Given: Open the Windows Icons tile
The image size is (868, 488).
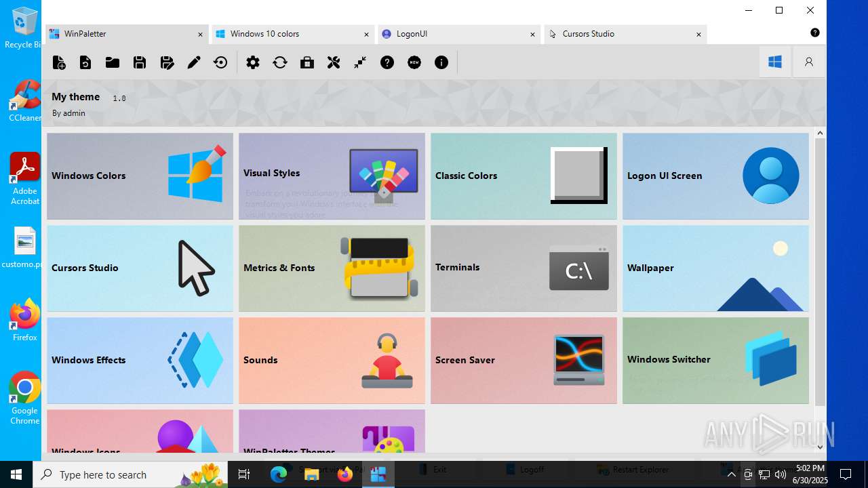Looking at the screenshot, I should 140,431.
